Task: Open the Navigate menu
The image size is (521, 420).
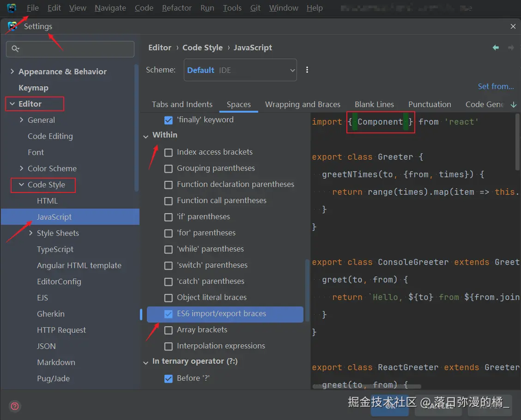Action: (110, 8)
